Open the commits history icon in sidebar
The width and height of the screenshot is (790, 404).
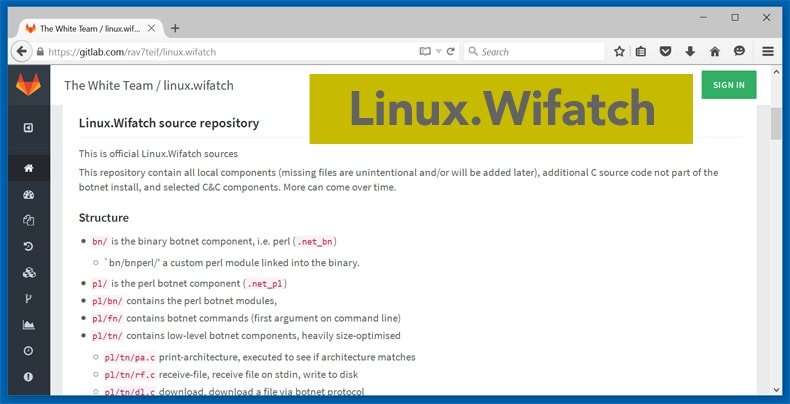click(29, 246)
